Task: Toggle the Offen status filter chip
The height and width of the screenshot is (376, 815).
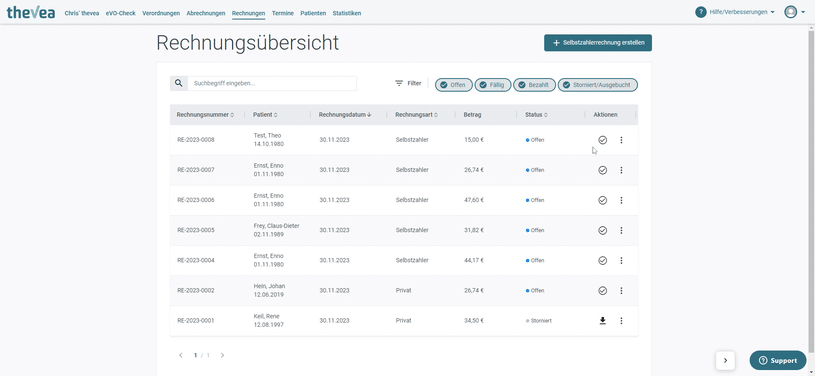Action: (453, 85)
